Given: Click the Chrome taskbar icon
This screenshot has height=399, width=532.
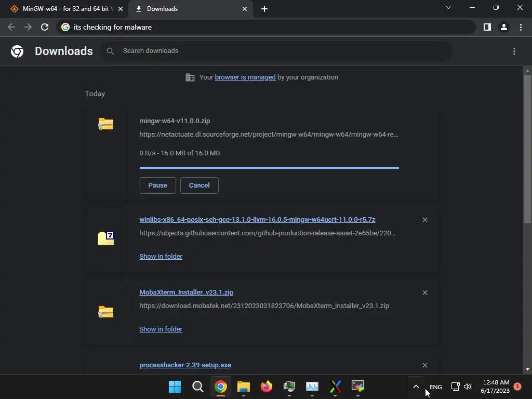Looking at the screenshot, I should (x=220, y=387).
